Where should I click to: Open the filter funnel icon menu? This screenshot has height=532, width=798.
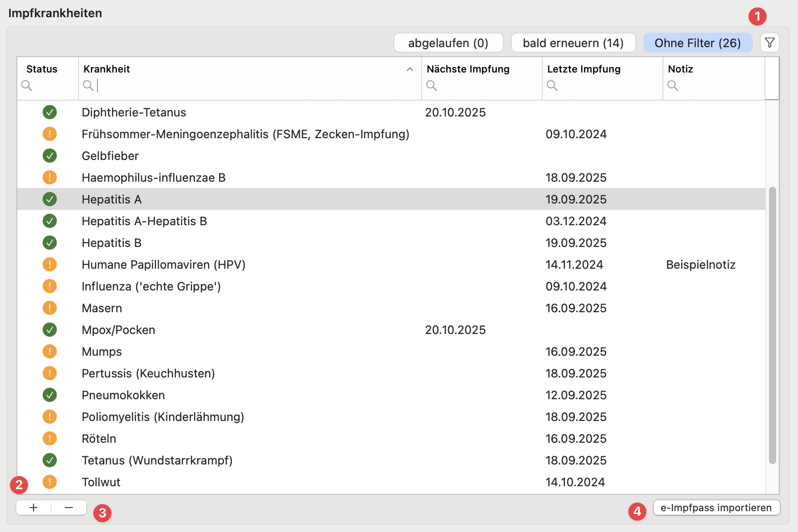click(x=769, y=43)
